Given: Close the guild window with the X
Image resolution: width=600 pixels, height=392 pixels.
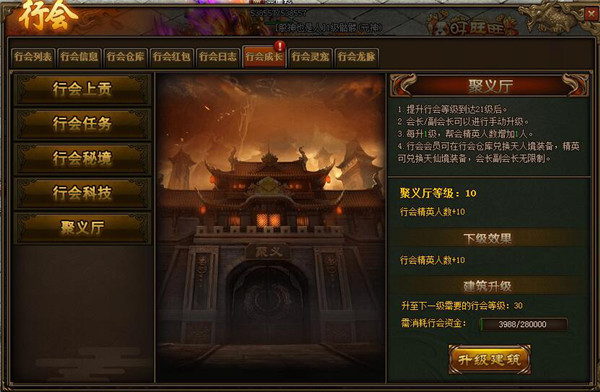Looking at the screenshot, I should (591, 15).
